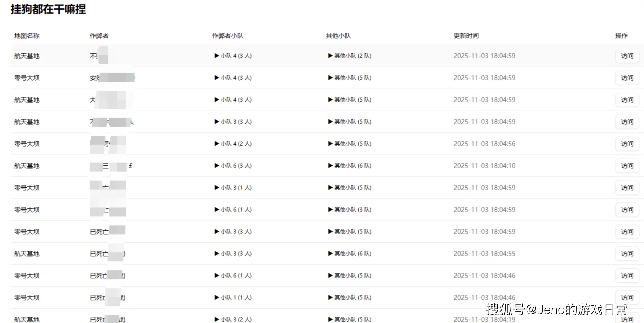Expand 其他小队 (6 队) in 18:04:10 row
Viewport: 644px width, 323px height.
click(x=350, y=166)
